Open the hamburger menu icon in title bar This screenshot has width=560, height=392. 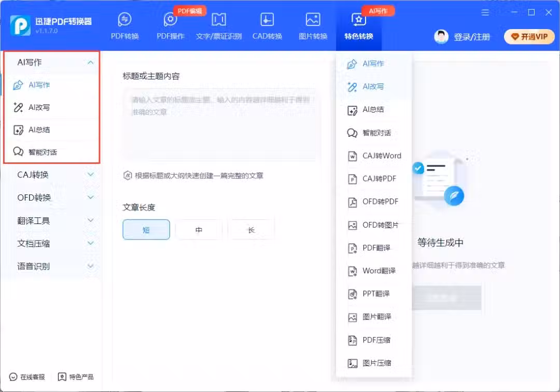pos(485,12)
